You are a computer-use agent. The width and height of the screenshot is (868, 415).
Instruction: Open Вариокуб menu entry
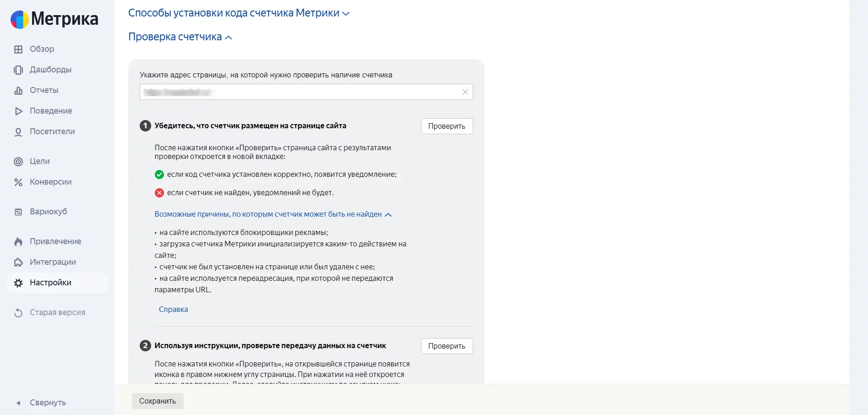pos(49,212)
